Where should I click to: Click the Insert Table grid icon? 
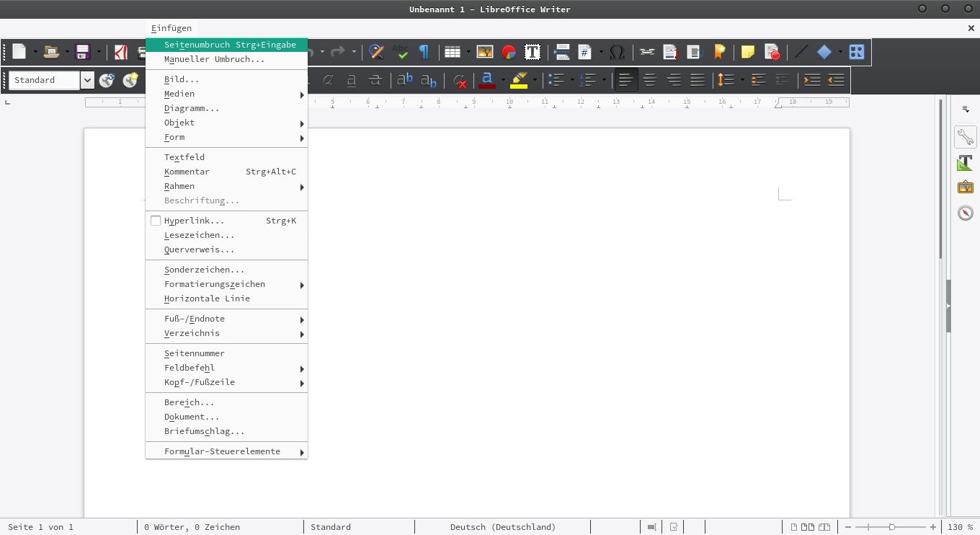click(452, 52)
